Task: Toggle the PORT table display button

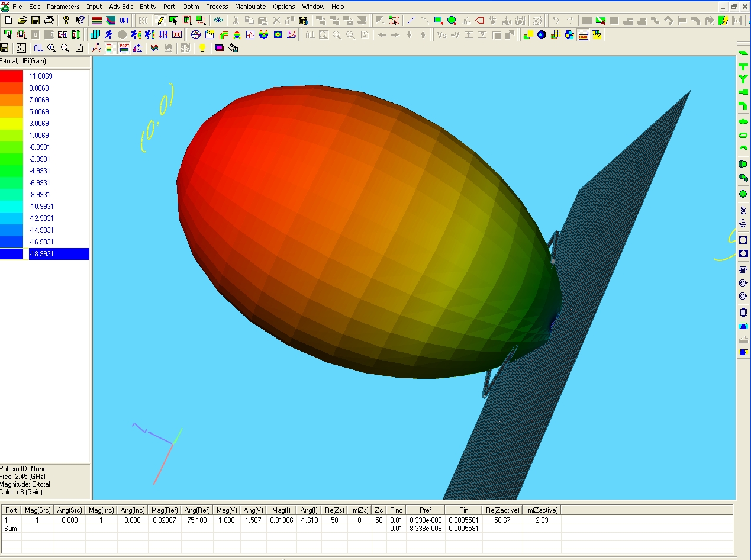Action: 124,48
